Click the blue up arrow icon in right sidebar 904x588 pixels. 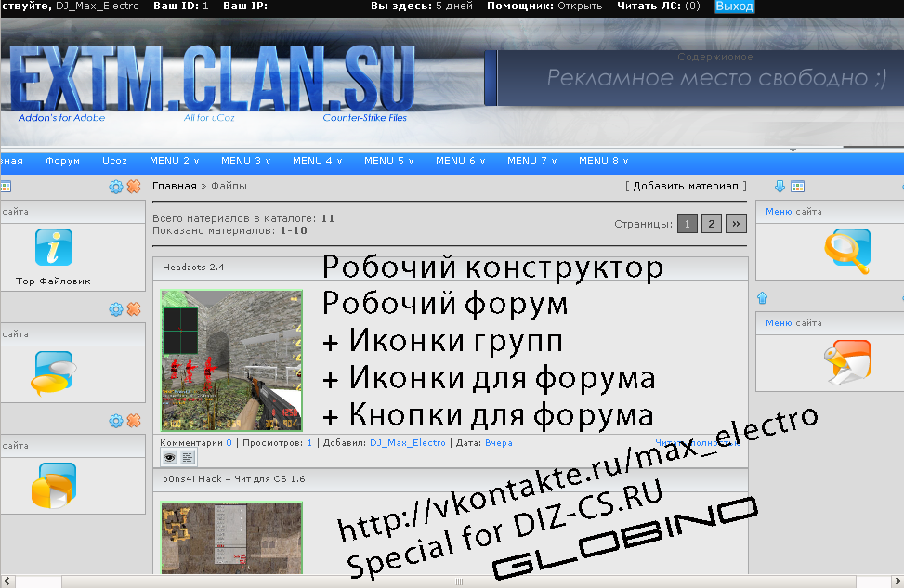click(x=762, y=298)
